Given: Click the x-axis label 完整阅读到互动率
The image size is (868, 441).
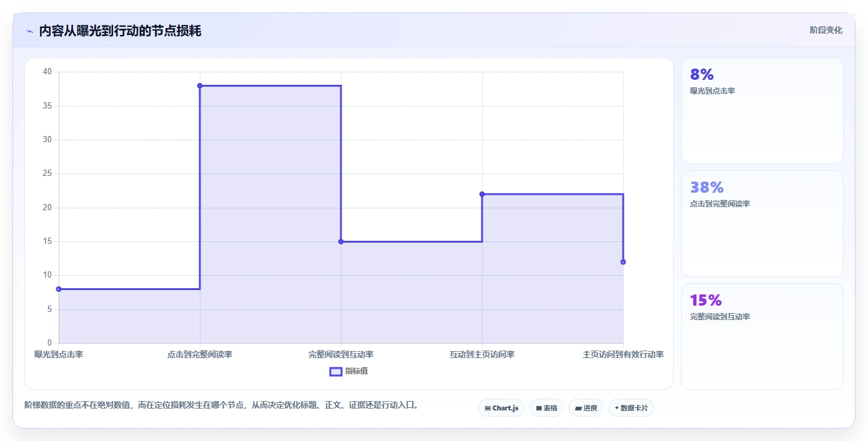Looking at the screenshot, I should pyautogui.click(x=341, y=354).
